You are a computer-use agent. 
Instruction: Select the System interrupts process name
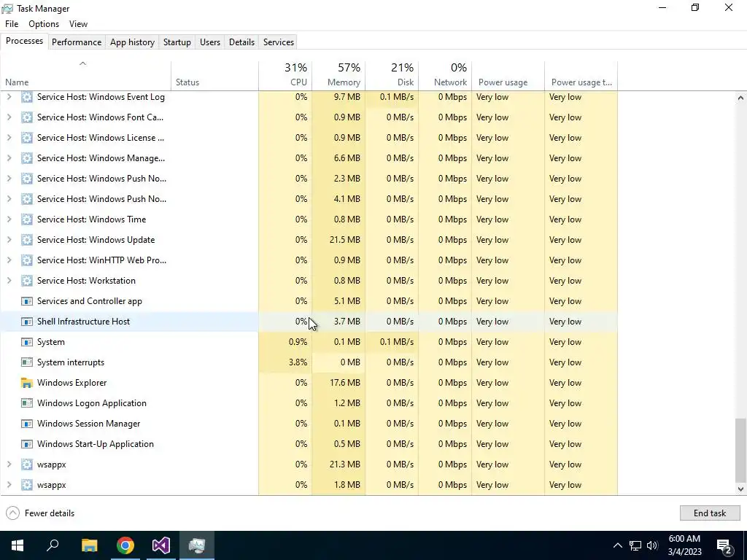pyautogui.click(x=71, y=362)
